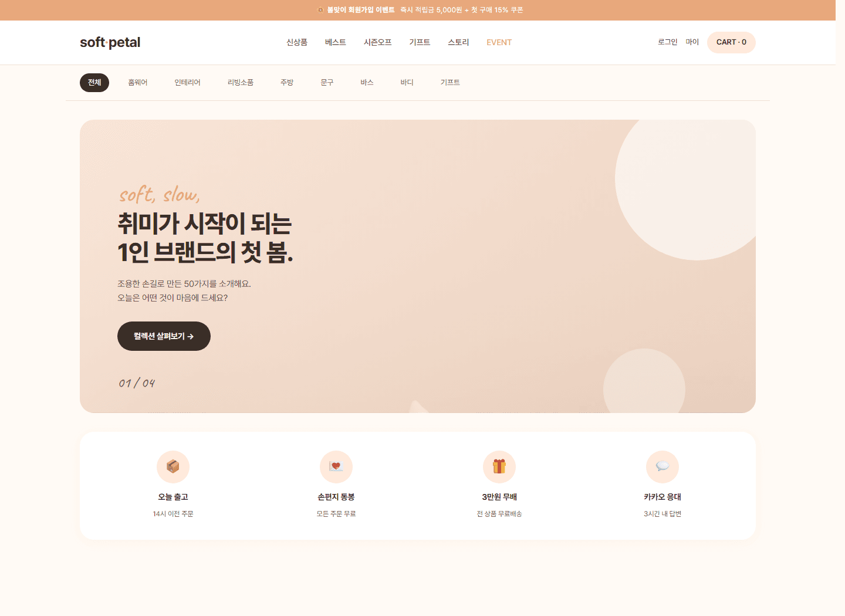Toggle the 리빙소품 category filter
This screenshot has width=845, height=616.
241,82
